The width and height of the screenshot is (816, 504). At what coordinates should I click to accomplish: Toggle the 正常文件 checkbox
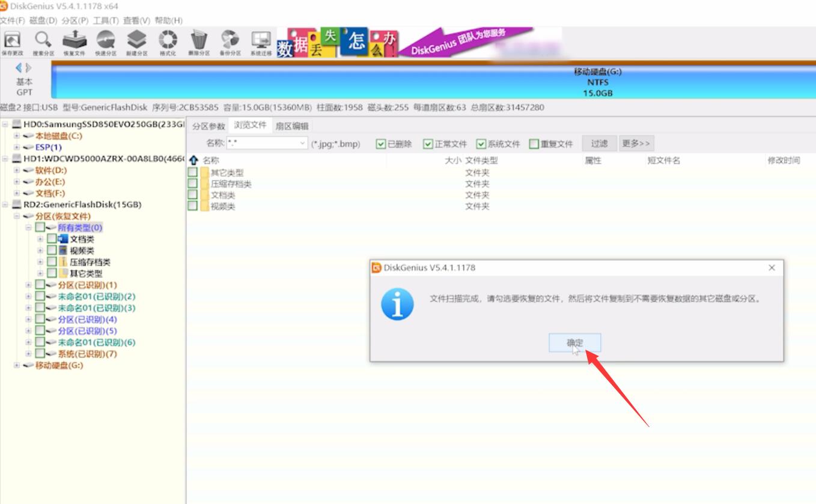point(428,144)
